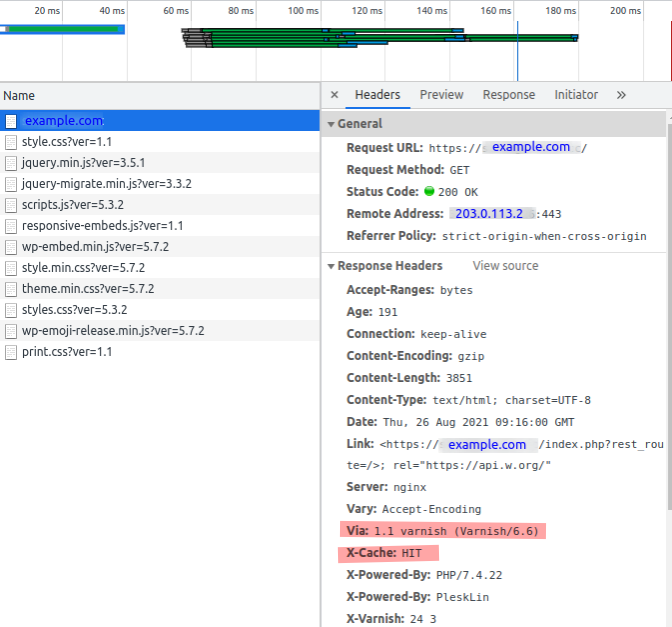Click the Content-Encoding gzip header
The width and height of the screenshot is (672, 627).
coord(415,356)
